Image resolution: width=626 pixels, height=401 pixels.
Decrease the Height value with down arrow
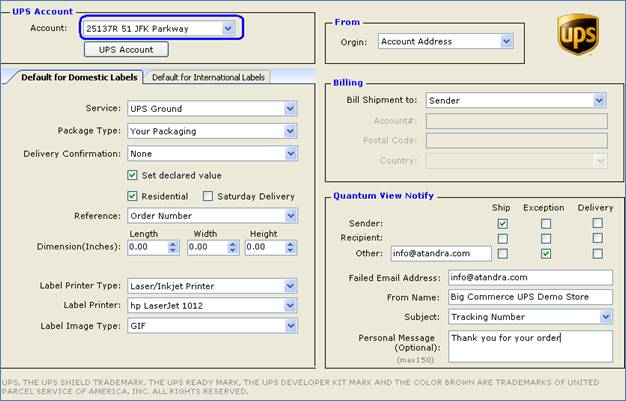[x=291, y=250]
